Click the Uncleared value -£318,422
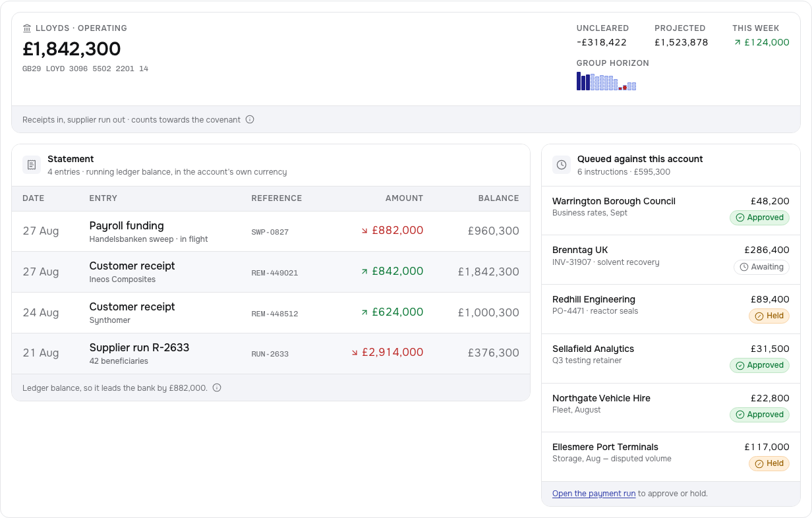Screen dimensions: 812x518 [x=602, y=42]
